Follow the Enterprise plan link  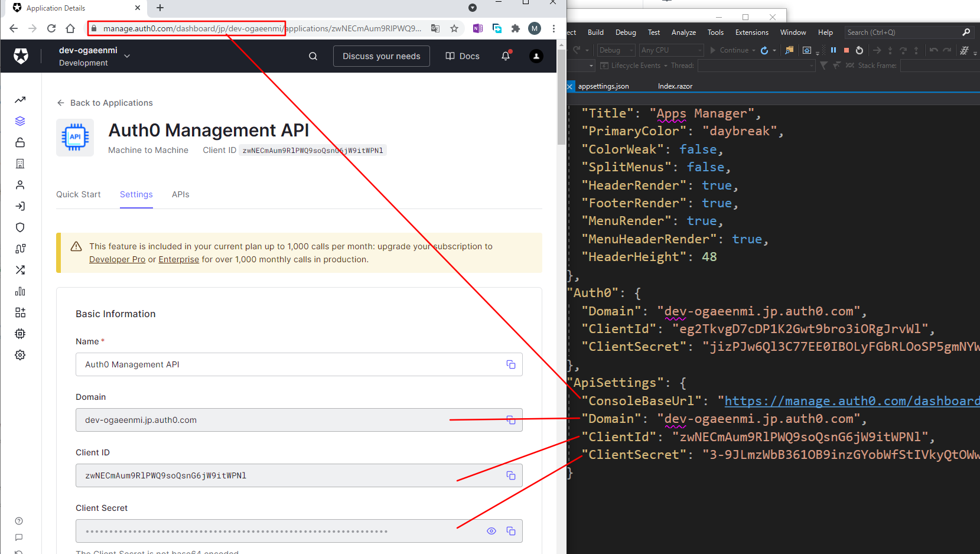(179, 259)
